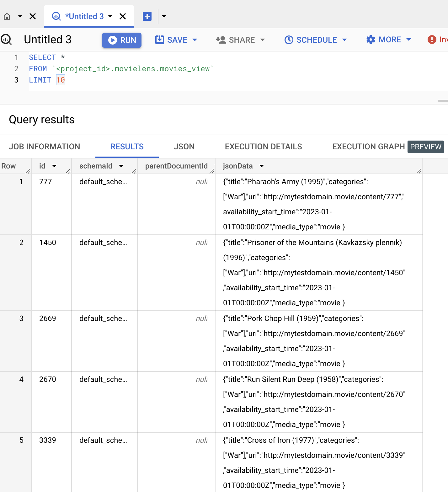Expand the new tab options arrow
The width and height of the screenshot is (448, 492).
pos(164,16)
